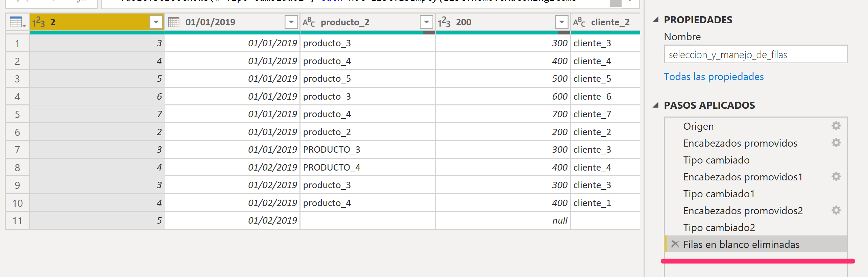
Task: Select the 01/01/2019 column header
Action: coord(233,22)
